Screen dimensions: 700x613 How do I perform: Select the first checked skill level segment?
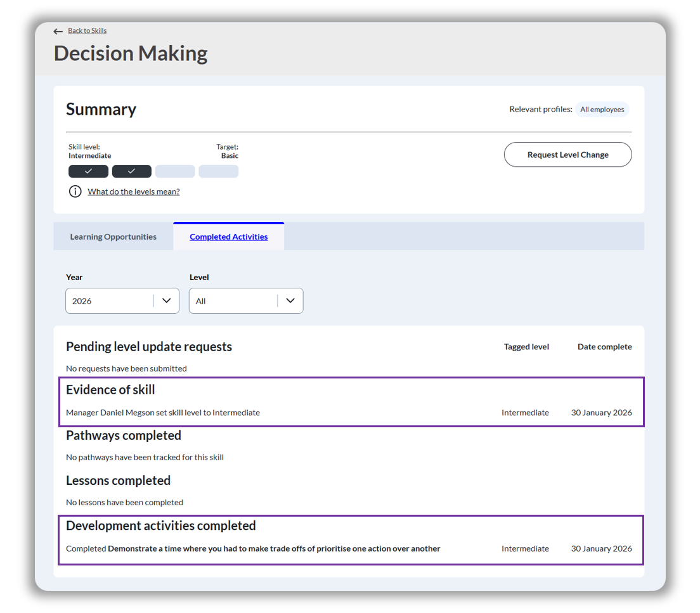point(88,171)
